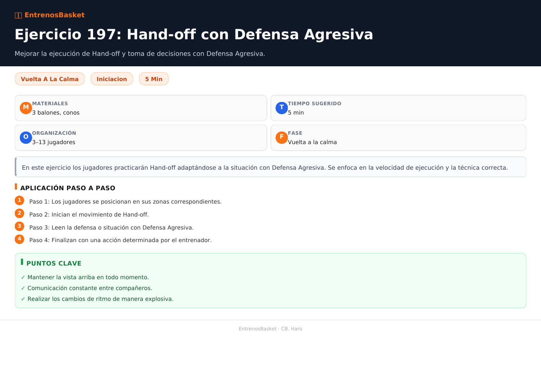The height and width of the screenshot is (392, 541).
Task: Click the "PUNTOS CLAVE" heading
Action: click(x=54, y=263)
